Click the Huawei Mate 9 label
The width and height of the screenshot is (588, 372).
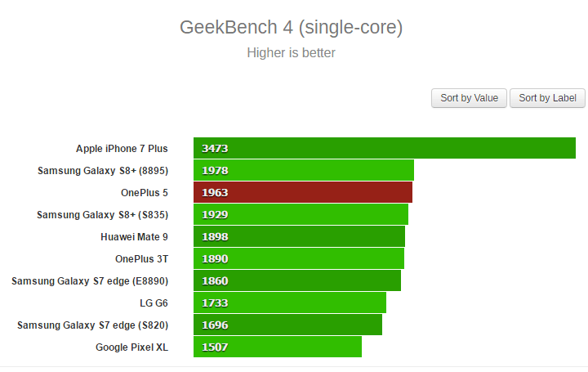pyautogui.click(x=134, y=237)
